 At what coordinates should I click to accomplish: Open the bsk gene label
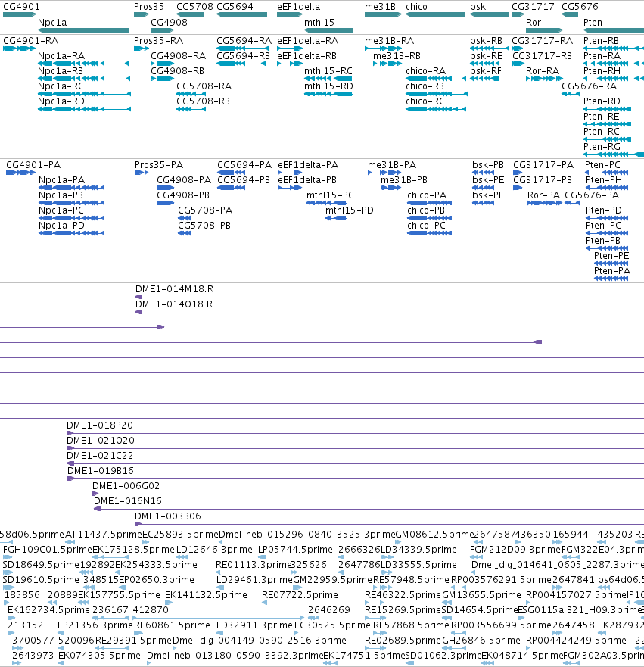click(x=478, y=7)
